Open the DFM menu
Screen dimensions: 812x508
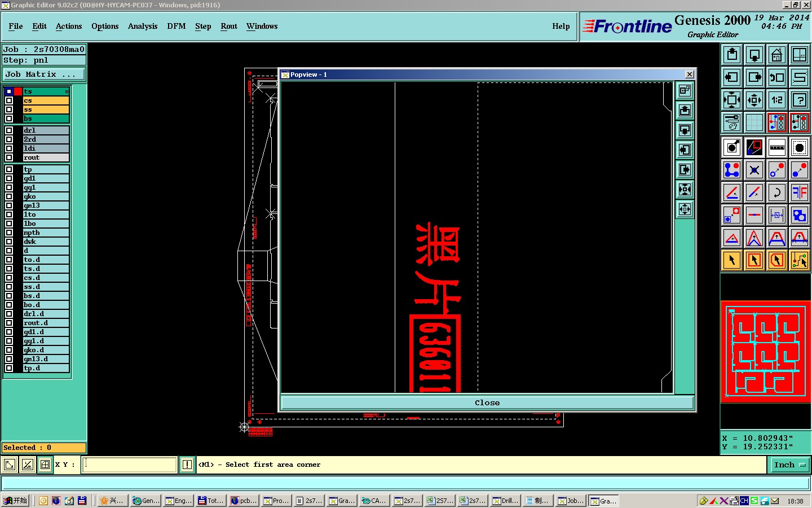tap(176, 26)
